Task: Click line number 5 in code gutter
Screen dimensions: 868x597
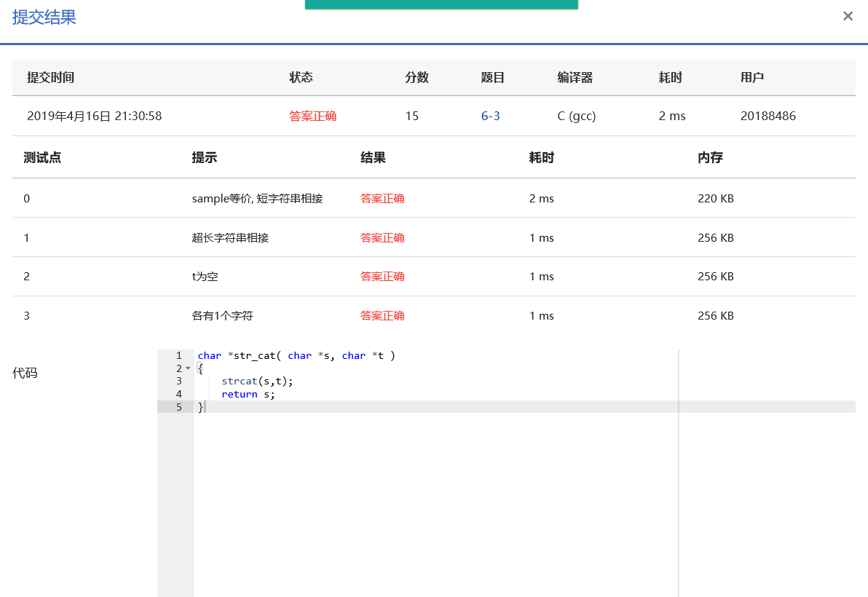Action: (178, 407)
